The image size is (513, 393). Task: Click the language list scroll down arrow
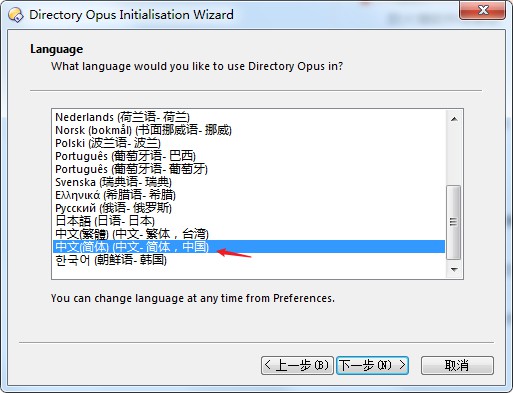pyautogui.click(x=454, y=269)
